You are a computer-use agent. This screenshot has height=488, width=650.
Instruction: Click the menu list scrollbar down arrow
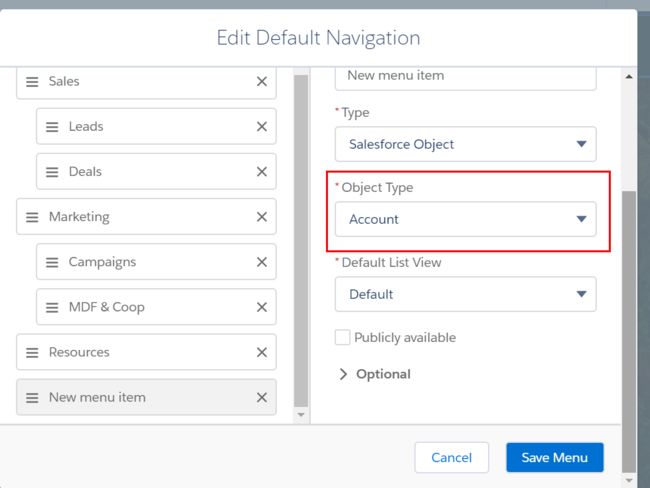(x=301, y=415)
